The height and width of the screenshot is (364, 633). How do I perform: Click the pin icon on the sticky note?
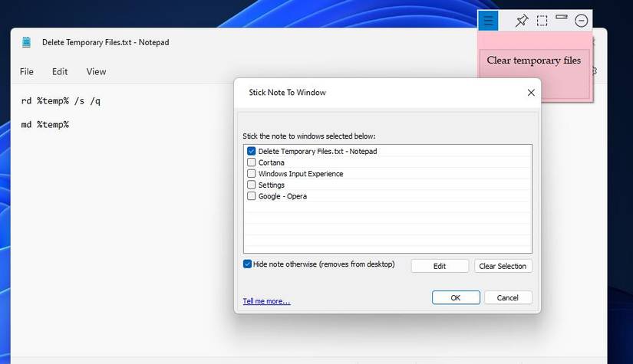(522, 21)
